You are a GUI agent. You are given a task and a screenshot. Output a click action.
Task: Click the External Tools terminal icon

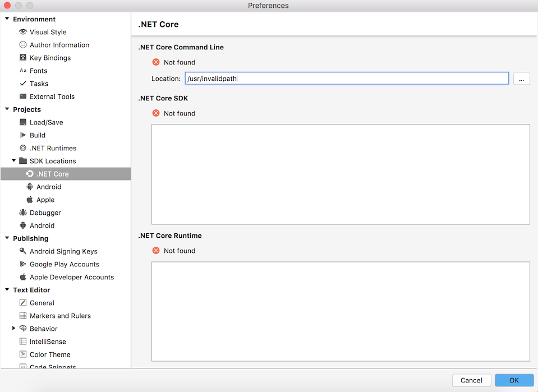23,96
